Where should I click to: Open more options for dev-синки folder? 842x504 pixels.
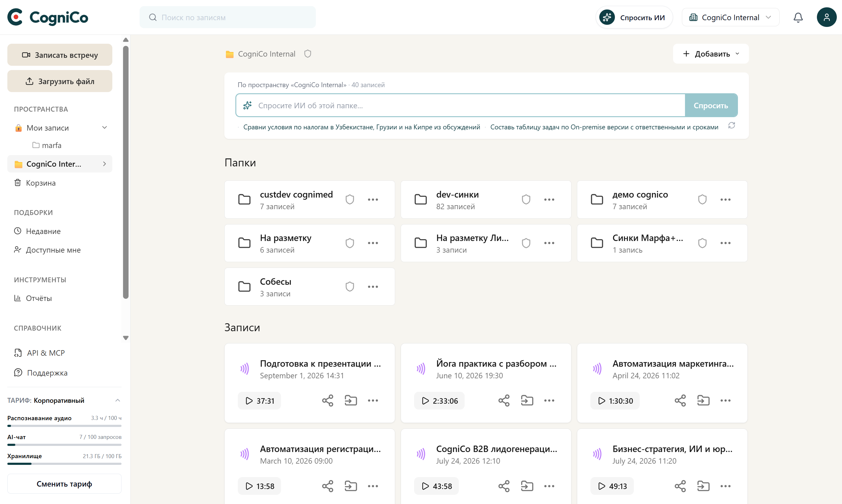[x=549, y=199]
